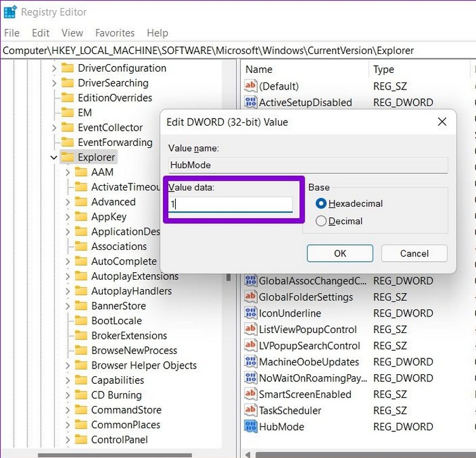
Task: Click the Registry Editor app icon
Action: (10, 12)
